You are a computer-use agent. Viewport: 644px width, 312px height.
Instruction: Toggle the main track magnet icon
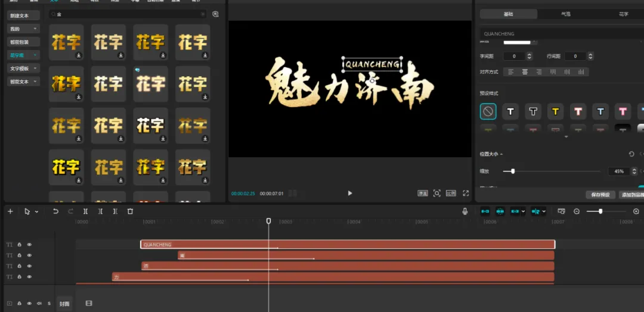485,211
